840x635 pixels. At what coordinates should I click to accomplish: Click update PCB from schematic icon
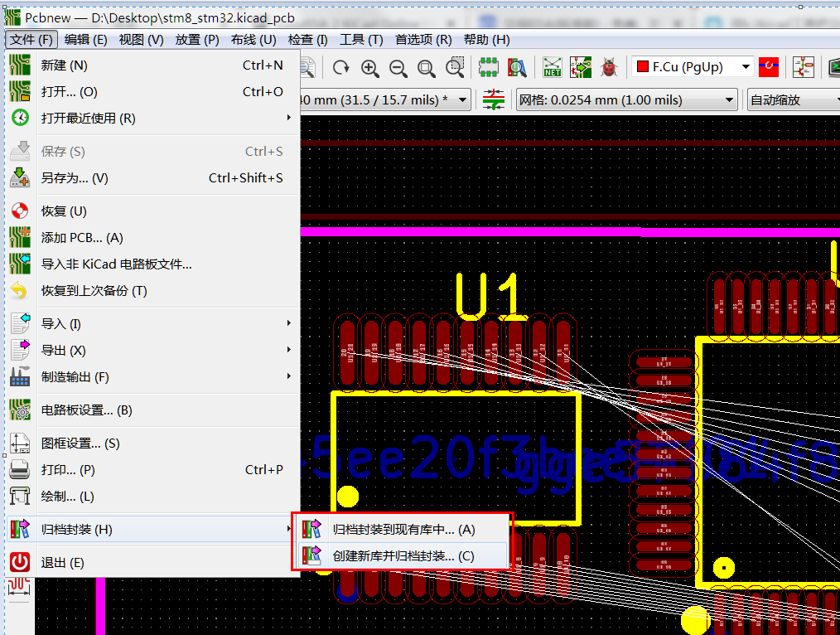pyautogui.click(x=581, y=67)
